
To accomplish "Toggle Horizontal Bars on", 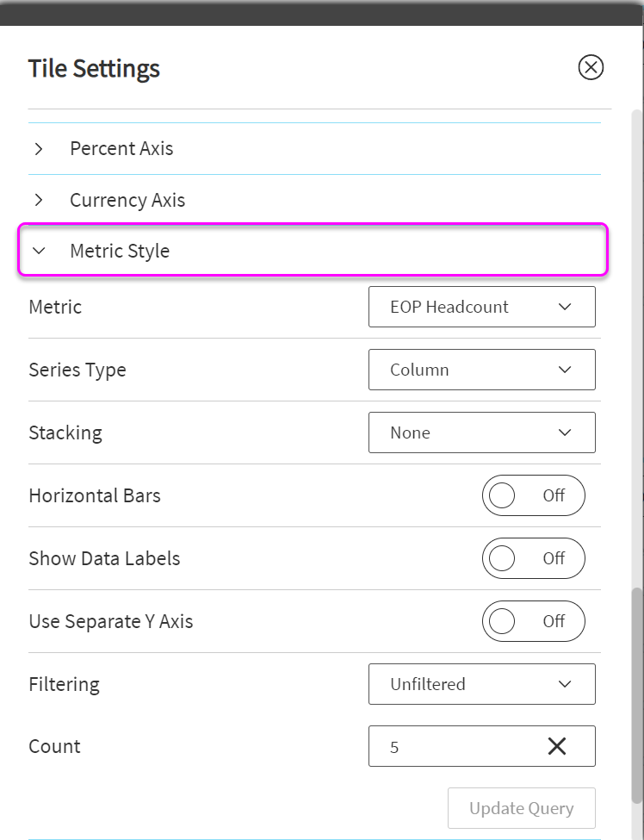I will pyautogui.click(x=533, y=495).
